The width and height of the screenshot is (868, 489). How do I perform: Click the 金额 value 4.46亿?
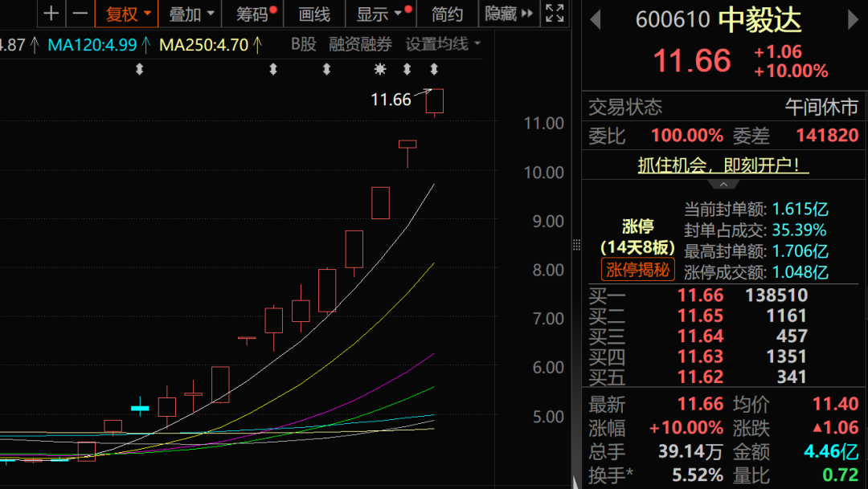point(831,451)
